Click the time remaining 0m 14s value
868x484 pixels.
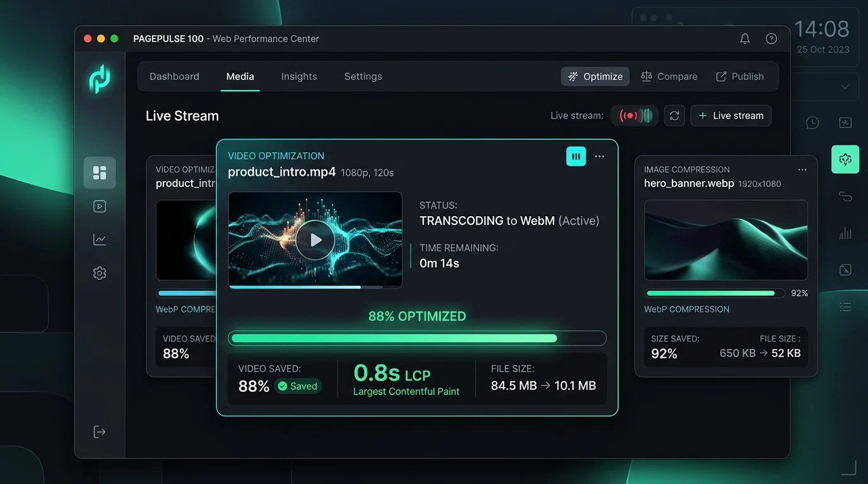(x=439, y=263)
